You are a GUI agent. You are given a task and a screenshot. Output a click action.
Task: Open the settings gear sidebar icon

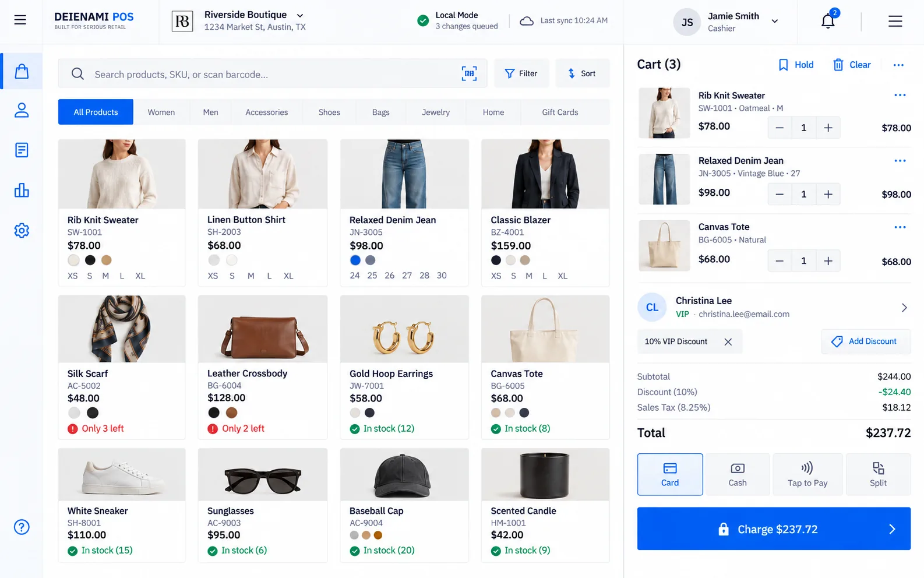(22, 230)
